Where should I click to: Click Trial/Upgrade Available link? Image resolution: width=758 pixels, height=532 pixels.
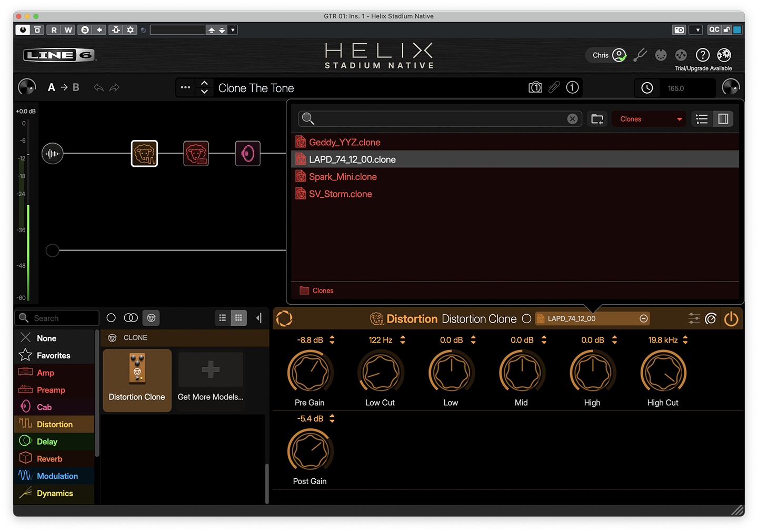pyautogui.click(x=703, y=68)
